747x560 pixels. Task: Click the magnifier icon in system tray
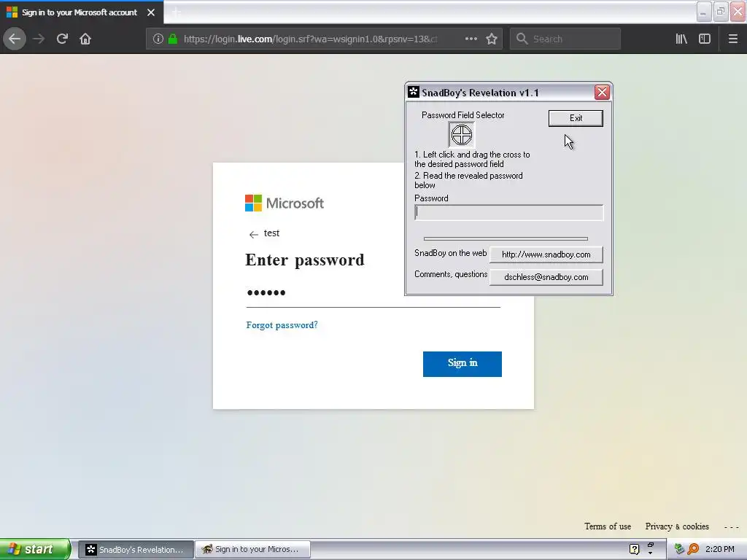[694, 549]
